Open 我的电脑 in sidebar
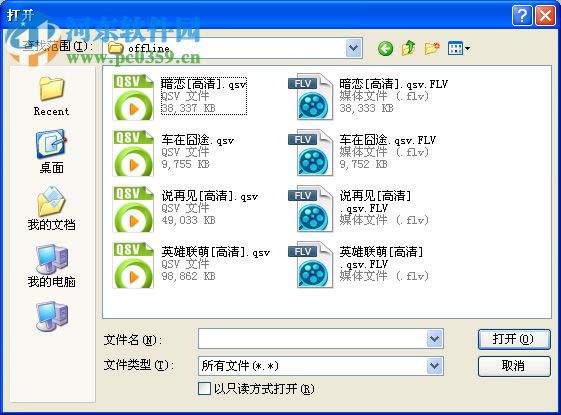The height and width of the screenshot is (415, 561). coord(52,266)
